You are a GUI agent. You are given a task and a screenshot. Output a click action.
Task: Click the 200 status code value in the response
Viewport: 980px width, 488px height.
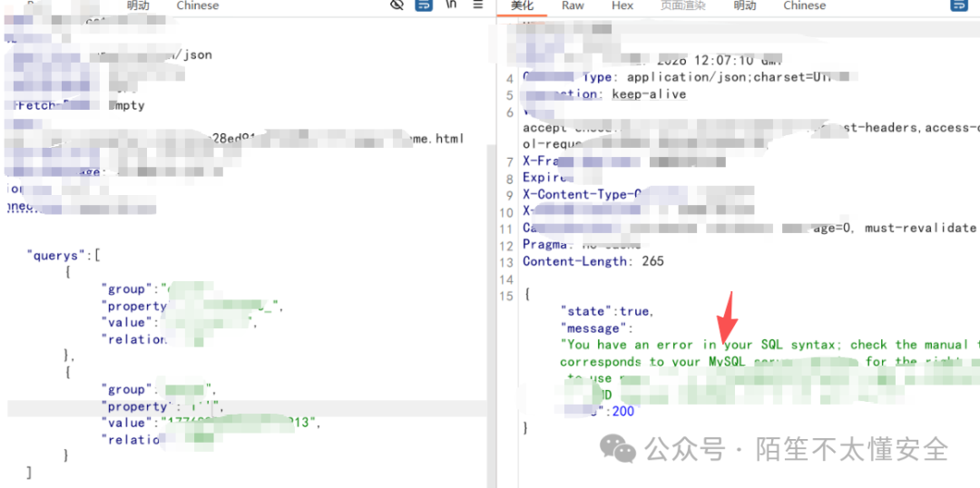623,411
